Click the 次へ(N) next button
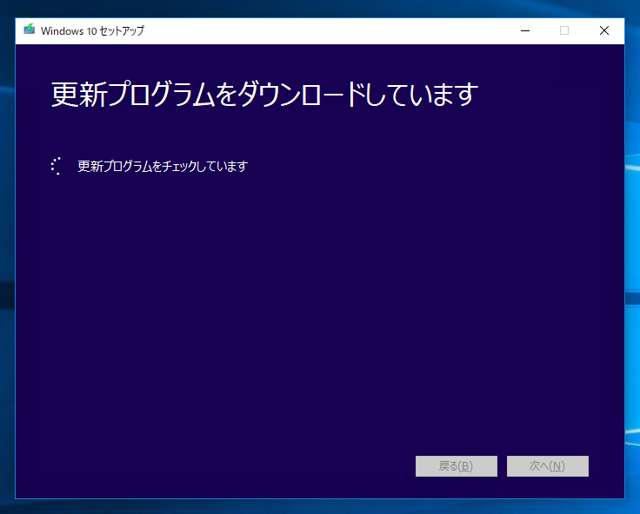The height and width of the screenshot is (514, 640). coord(548,466)
